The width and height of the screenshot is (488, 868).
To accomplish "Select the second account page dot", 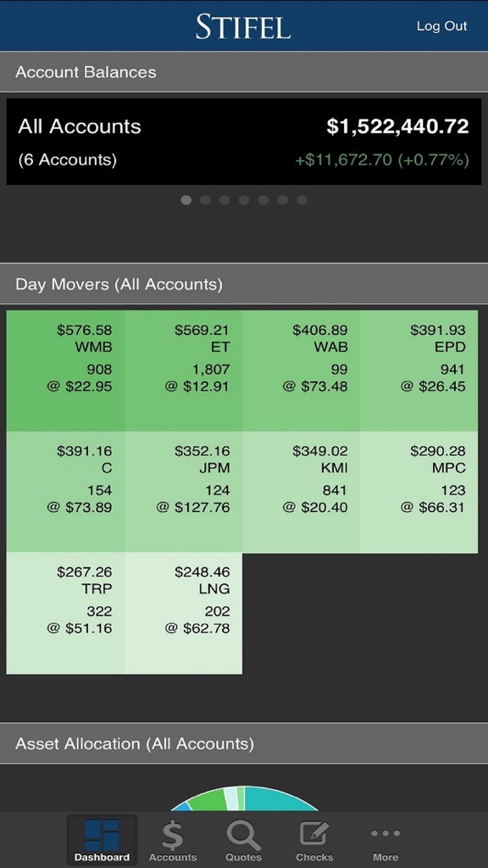I will pos(205,200).
